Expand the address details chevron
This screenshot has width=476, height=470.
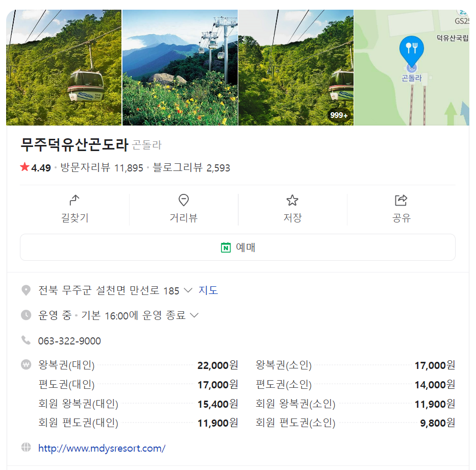(188, 290)
